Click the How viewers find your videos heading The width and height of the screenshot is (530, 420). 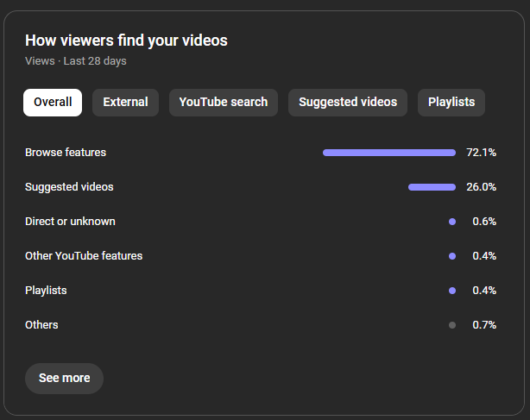click(126, 41)
